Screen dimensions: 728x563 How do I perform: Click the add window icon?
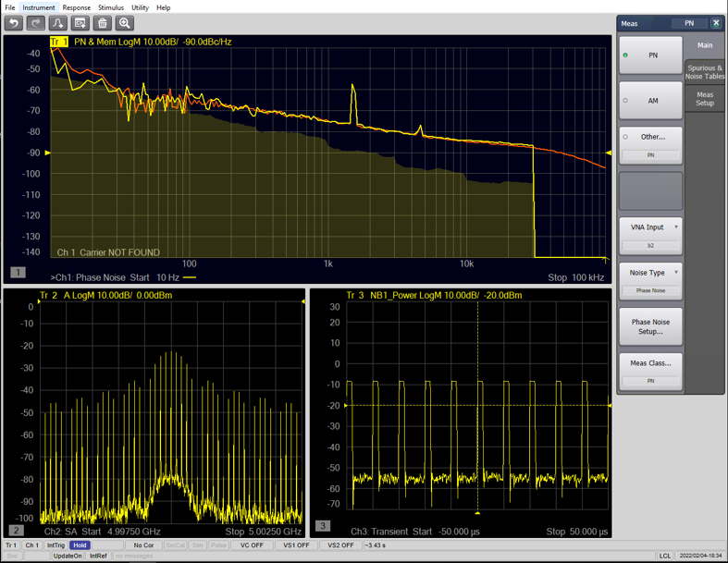[x=80, y=23]
